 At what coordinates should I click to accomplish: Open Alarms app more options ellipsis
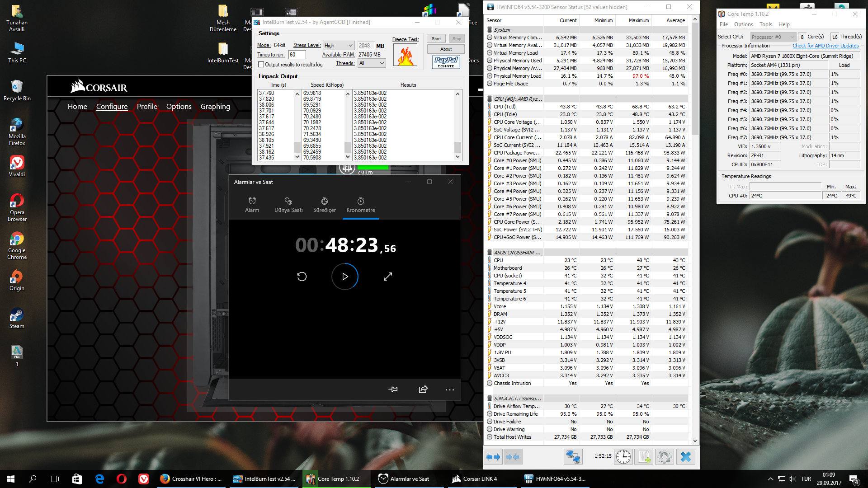(x=450, y=389)
